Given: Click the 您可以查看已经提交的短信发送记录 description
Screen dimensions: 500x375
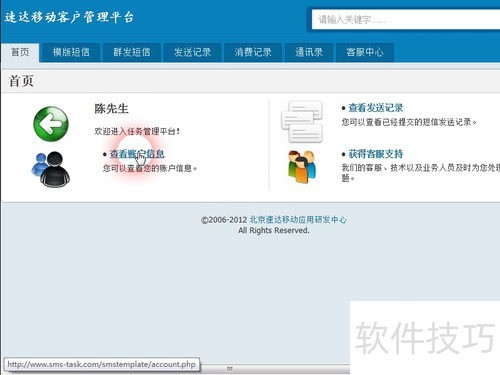Looking at the screenshot, I should click(x=409, y=122).
